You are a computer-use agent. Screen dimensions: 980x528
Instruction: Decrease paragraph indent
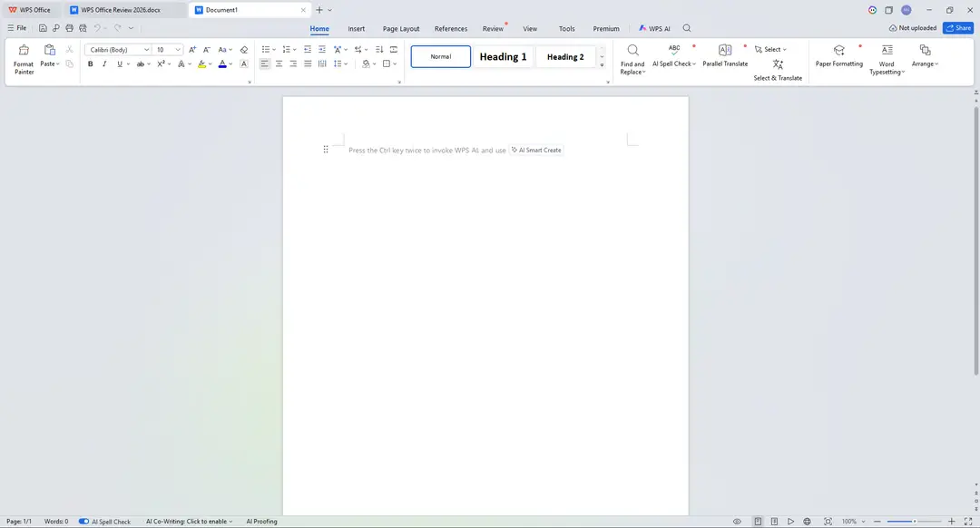click(308, 49)
